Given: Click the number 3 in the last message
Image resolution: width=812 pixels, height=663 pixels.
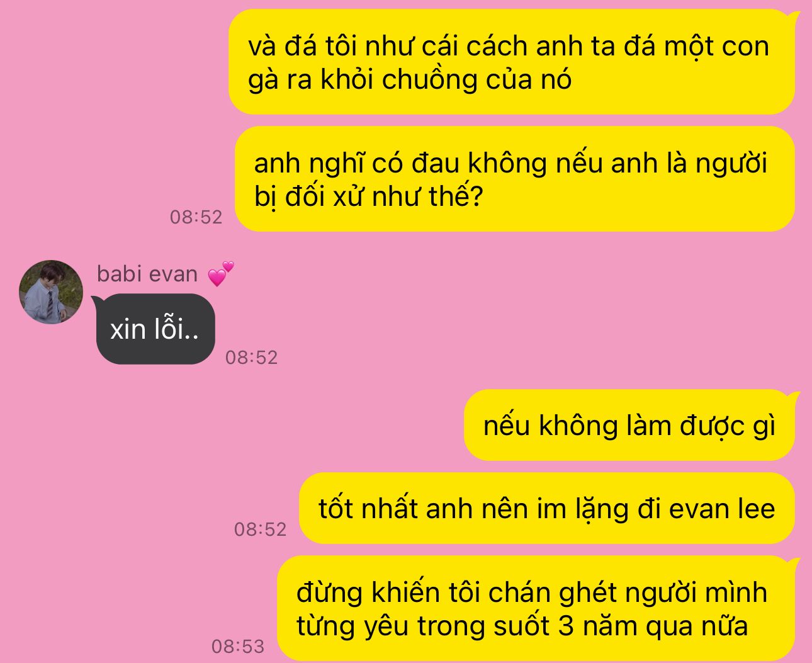Looking at the screenshot, I should [x=567, y=626].
